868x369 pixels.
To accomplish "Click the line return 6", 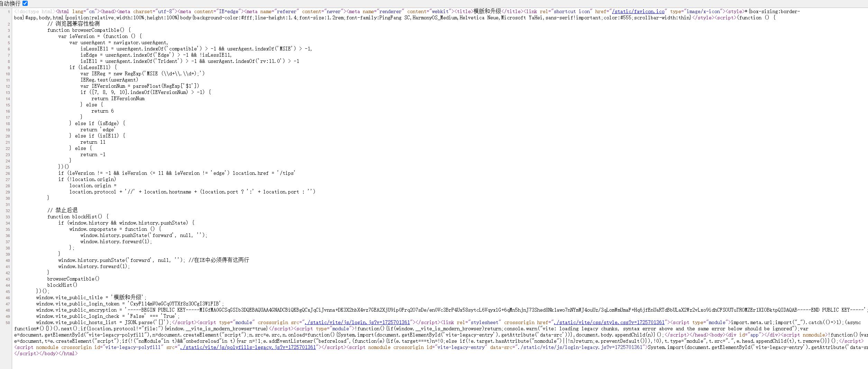I will point(102,111).
